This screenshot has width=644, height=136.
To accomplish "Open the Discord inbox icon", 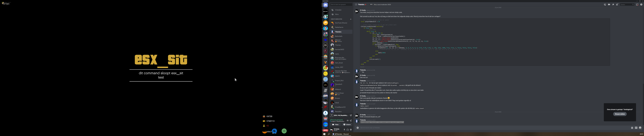I will pyautogui.click(x=637, y=5).
